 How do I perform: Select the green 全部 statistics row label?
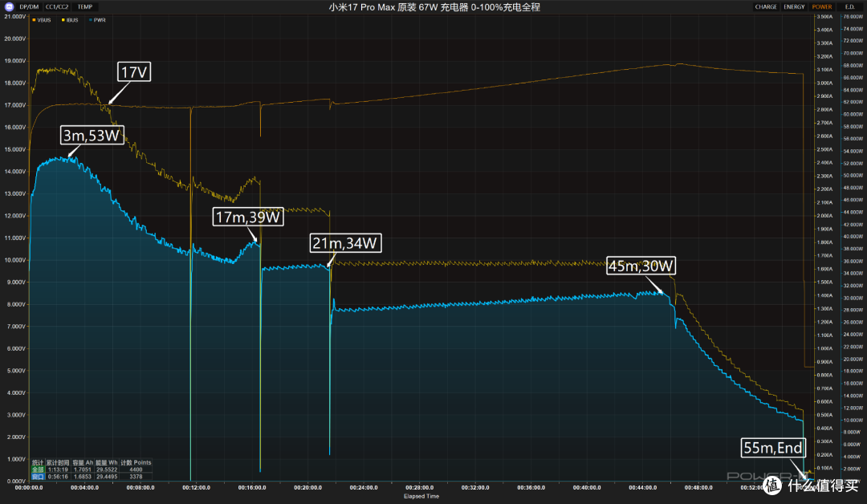[38, 469]
